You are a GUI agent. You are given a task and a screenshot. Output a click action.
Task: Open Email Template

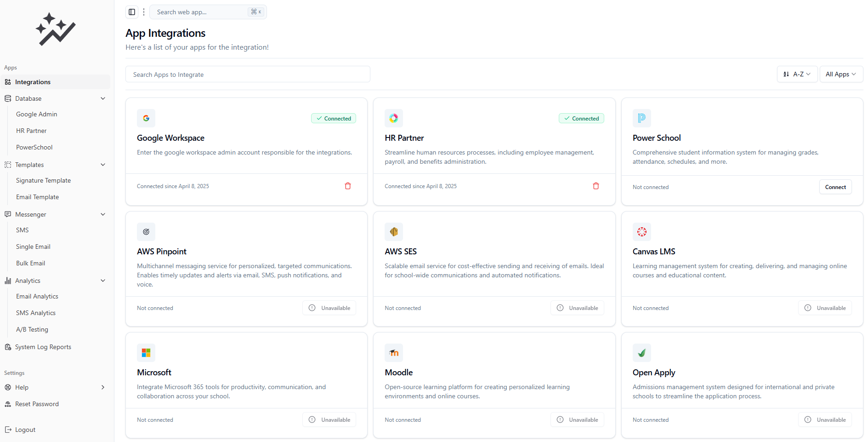[x=38, y=197]
